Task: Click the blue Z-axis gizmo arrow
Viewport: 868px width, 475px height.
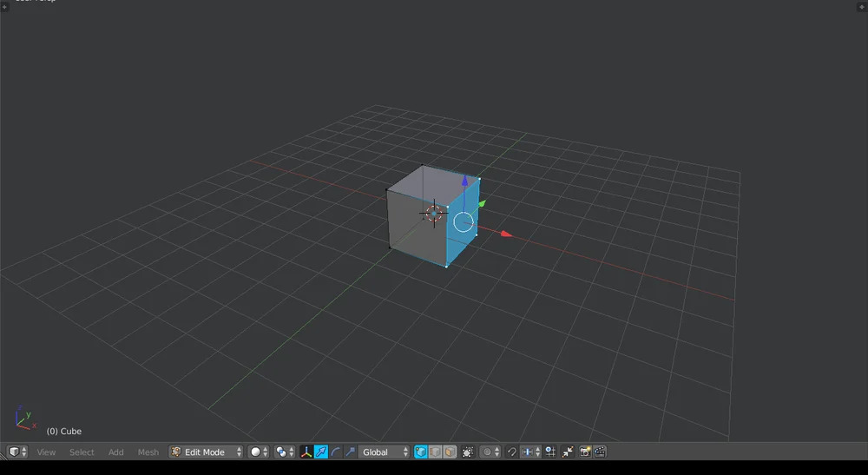Action: pos(464,181)
